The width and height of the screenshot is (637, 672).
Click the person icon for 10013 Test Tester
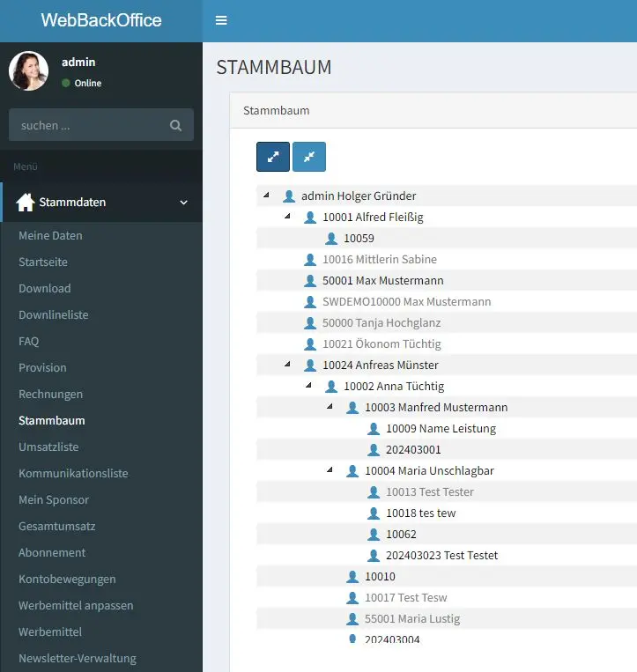pyautogui.click(x=374, y=492)
